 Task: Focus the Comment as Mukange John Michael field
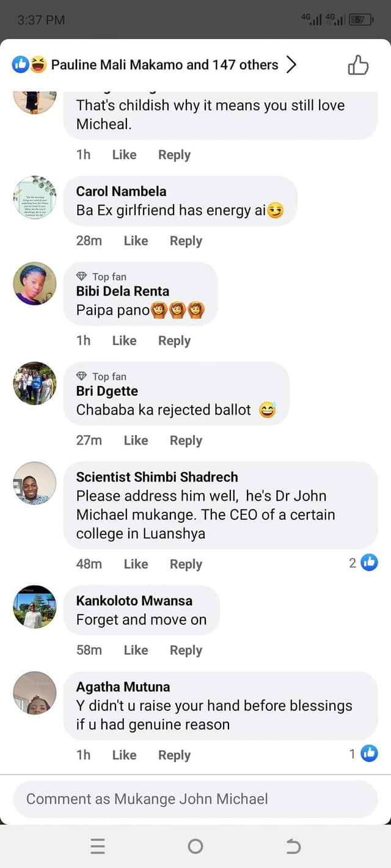(x=195, y=799)
